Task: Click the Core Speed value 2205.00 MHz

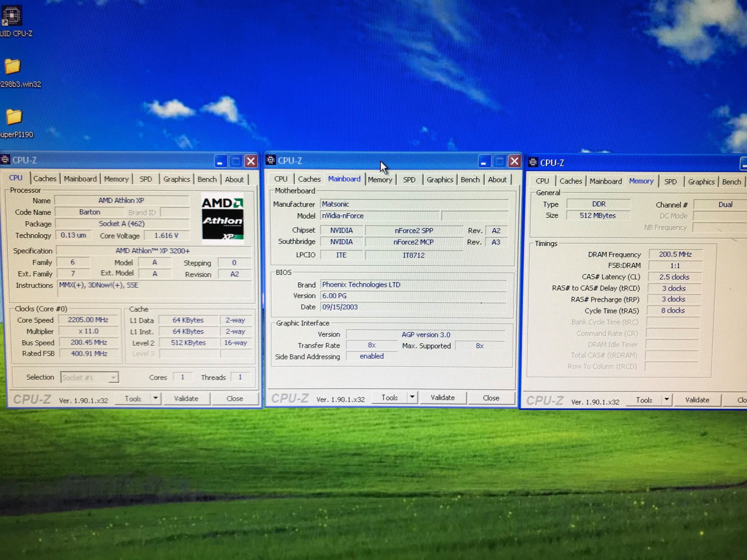Action: pyautogui.click(x=88, y=320)
